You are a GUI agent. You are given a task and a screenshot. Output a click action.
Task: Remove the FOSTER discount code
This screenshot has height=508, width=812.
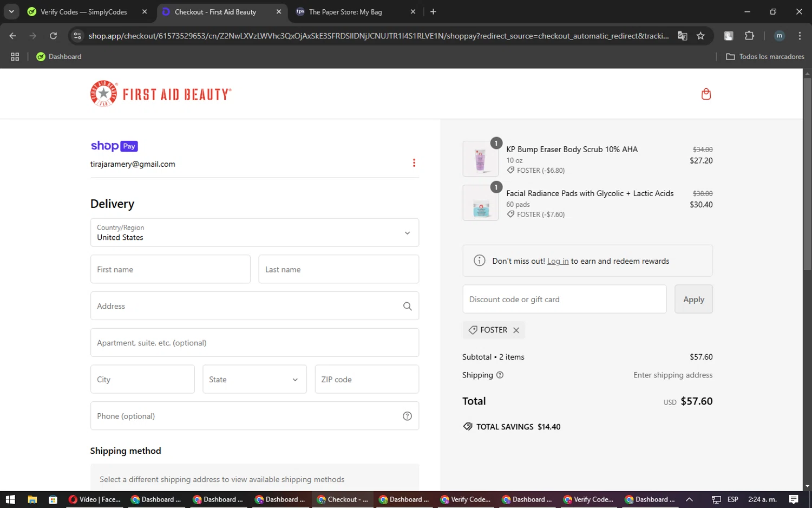[516, 330]
